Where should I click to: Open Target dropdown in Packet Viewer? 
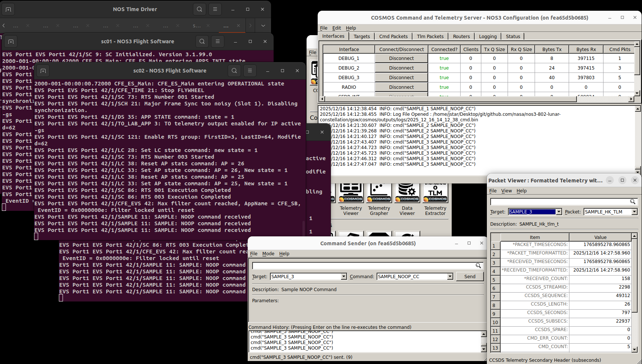[x=559, y=212]
